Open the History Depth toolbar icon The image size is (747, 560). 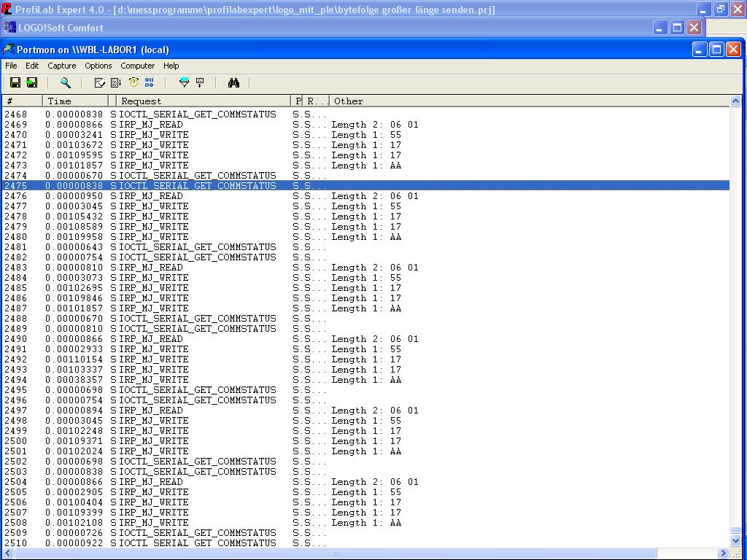[x=200, y=83]
